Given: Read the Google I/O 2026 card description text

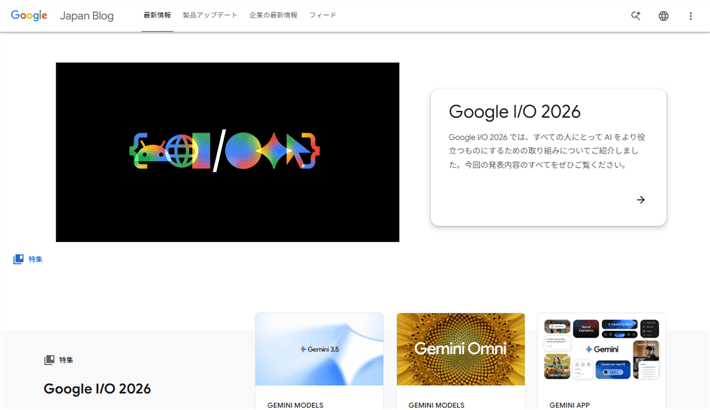Looking at the screenshot, I should click(547, 151).
